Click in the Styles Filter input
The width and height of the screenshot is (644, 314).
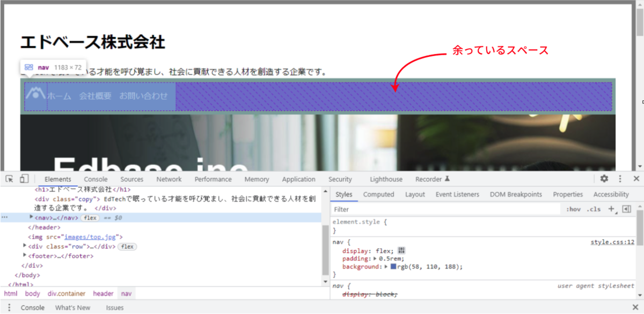click(445, 209)
